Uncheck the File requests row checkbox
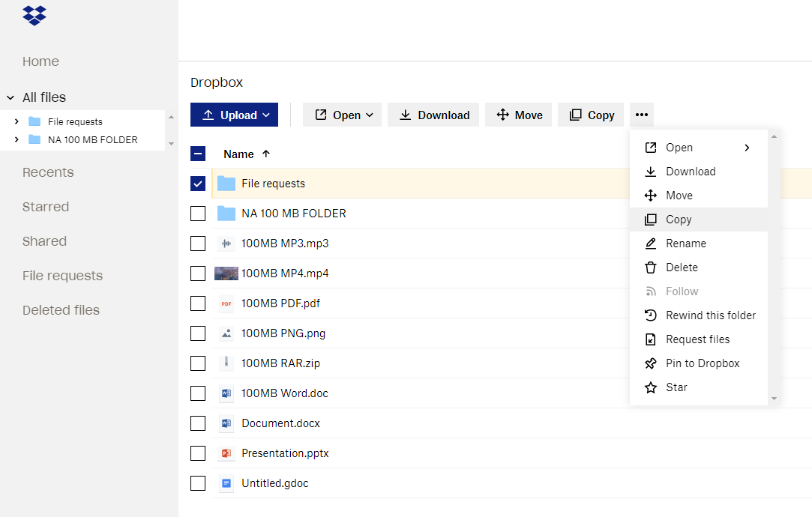Screen dimensions: 812x517 coord(197,183)
